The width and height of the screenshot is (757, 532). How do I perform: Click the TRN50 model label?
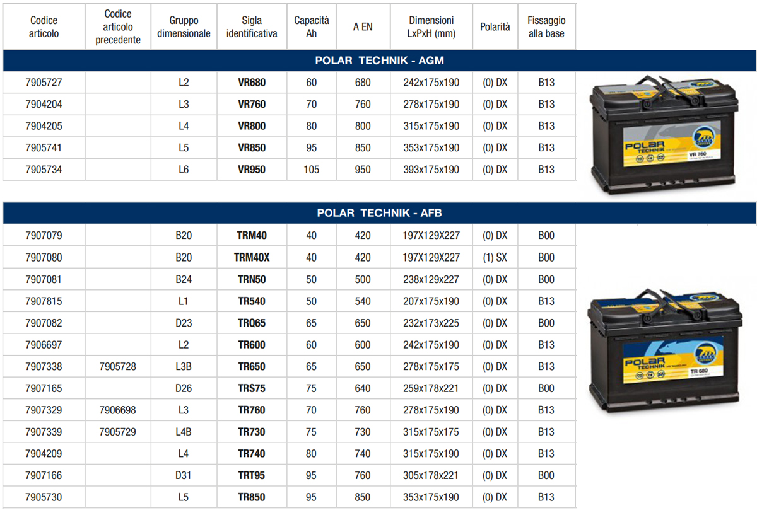tap(252, 279)
